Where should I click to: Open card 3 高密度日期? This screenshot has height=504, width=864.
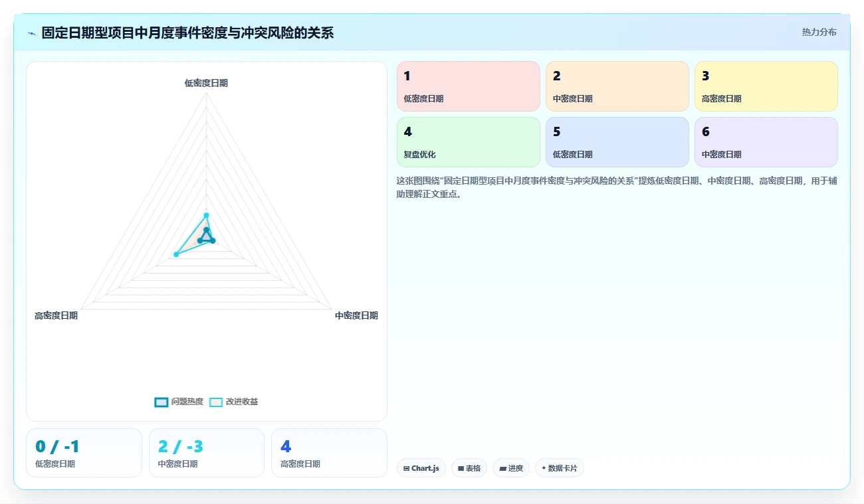click(x=766, y=86)
